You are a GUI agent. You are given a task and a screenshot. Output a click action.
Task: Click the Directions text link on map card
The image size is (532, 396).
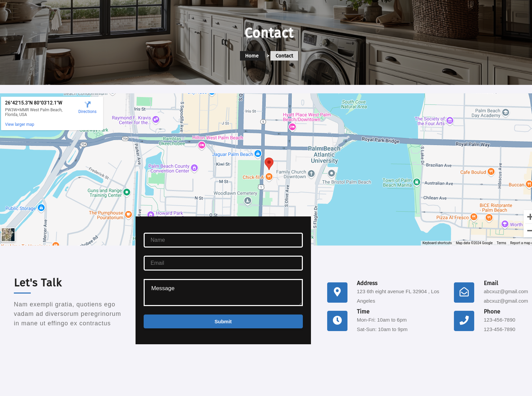pos(88,112)
